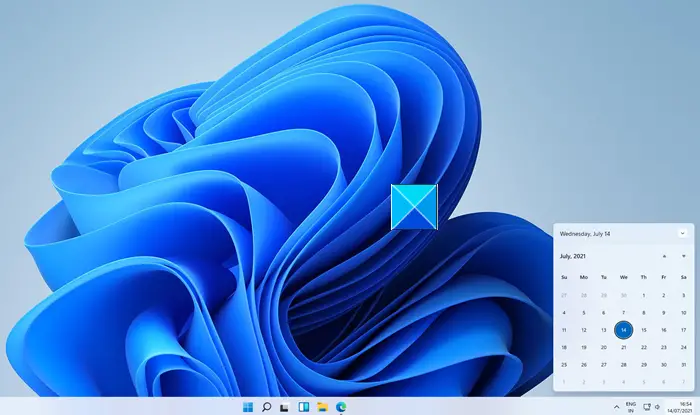Open the Windows Start menu
Viewport: 700px width, 415px height.
[248, 407]
